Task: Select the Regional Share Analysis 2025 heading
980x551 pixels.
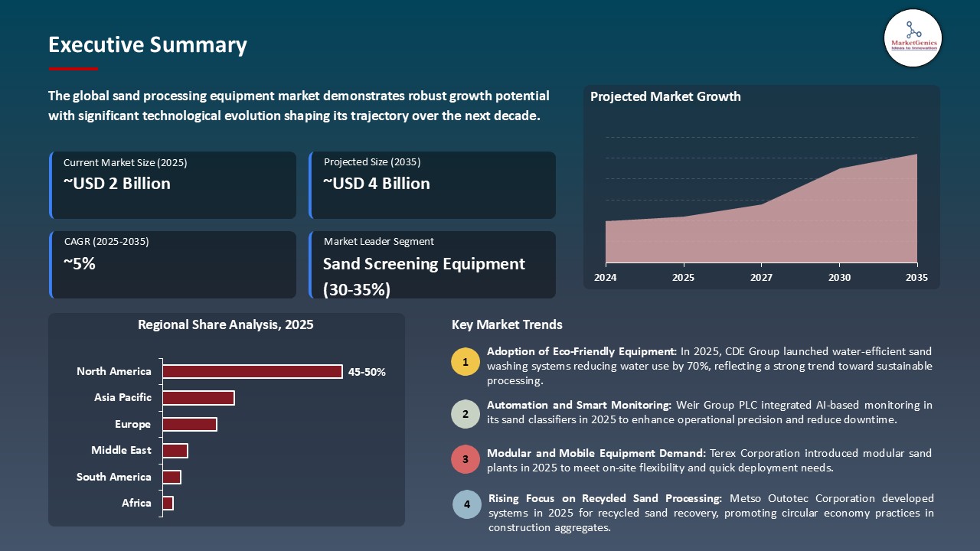Action: point(225,324)
